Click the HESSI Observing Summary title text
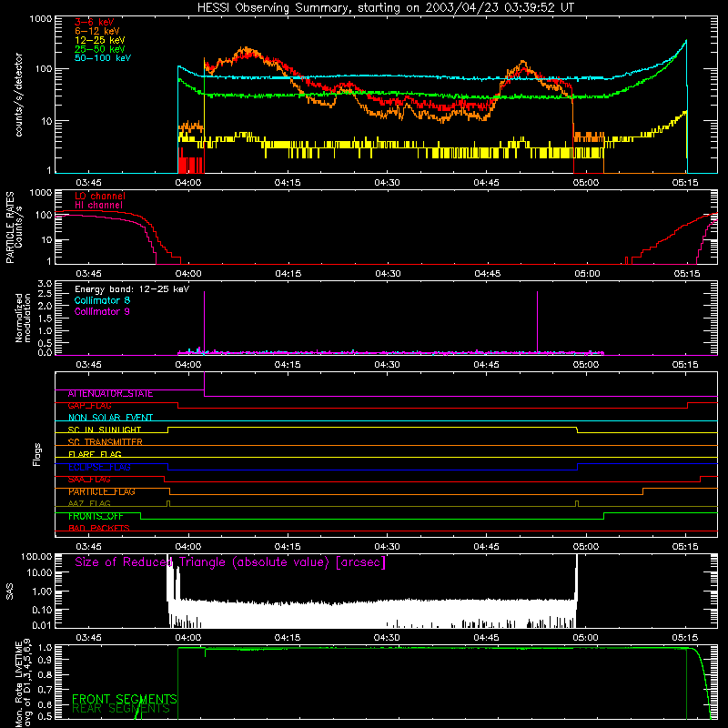 click(x=385, y=8)
